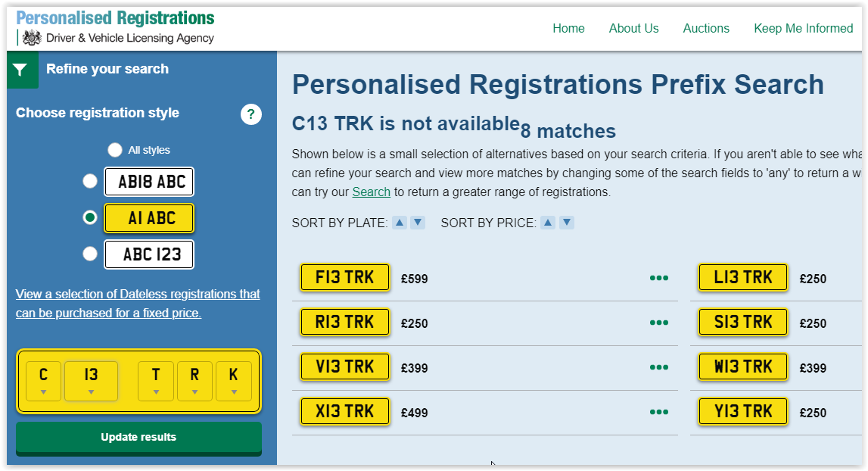Select the AB18 ABC style radio button
868x471 pixels.
pos(90,181)
